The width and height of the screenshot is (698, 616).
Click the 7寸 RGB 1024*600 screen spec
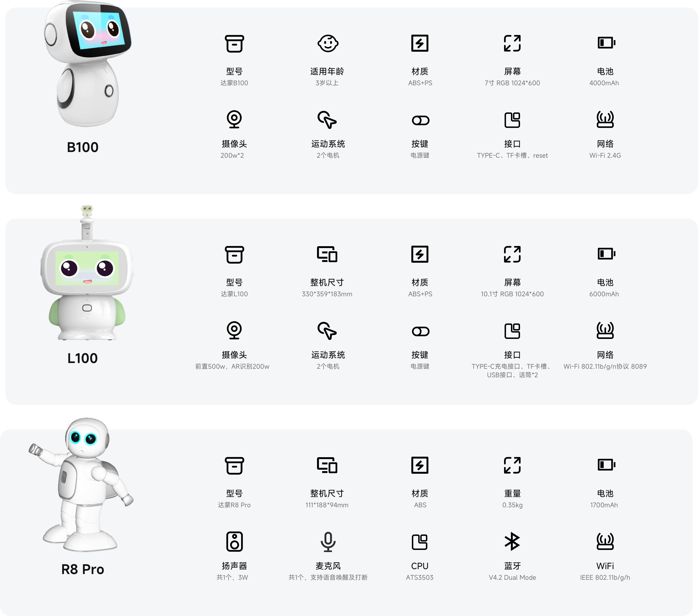[512, 83]
